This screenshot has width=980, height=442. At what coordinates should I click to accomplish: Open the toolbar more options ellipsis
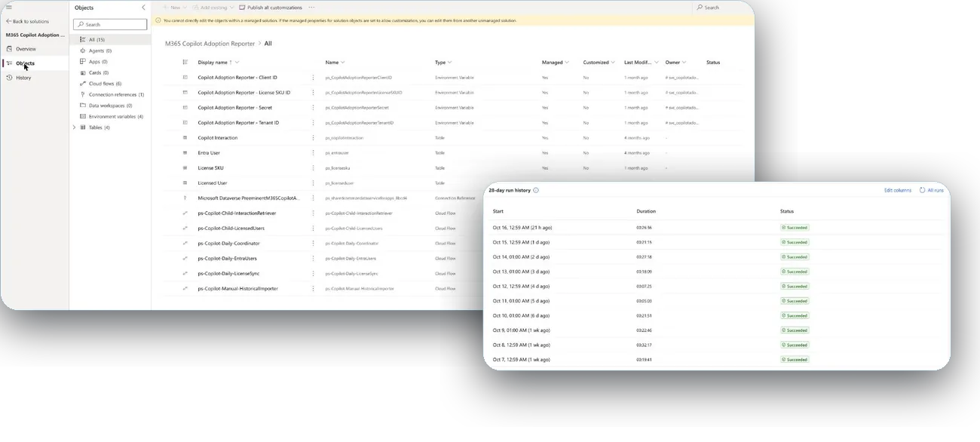[x=311, y=8]
